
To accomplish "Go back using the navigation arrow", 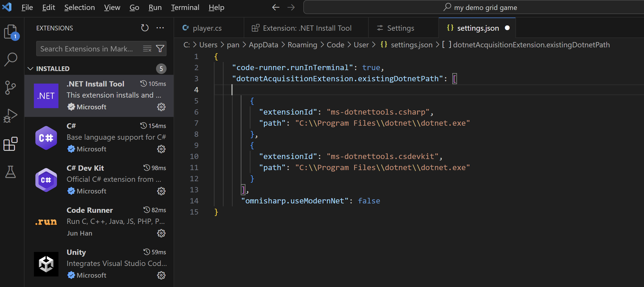I will tap(276, 7).
